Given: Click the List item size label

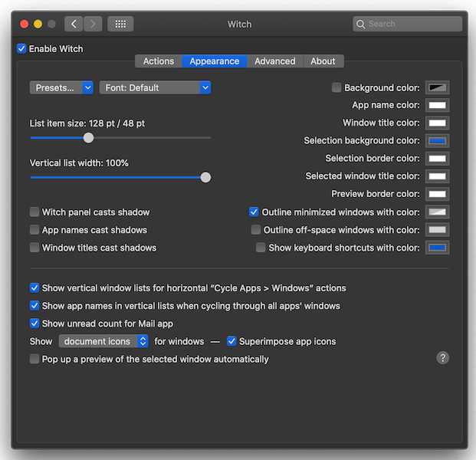Looking at the screenshot, I should [87, 123].
